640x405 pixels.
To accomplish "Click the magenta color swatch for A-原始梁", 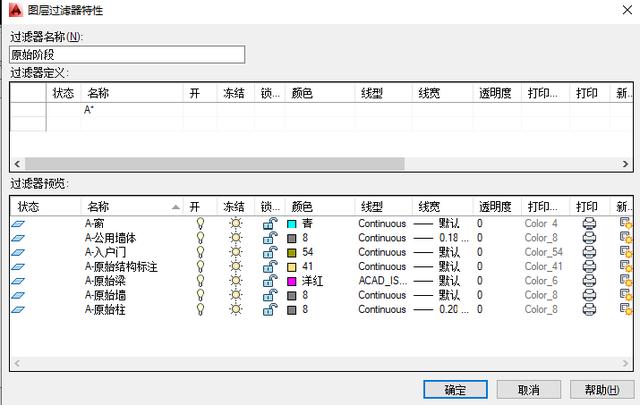I will click(291, 281).
